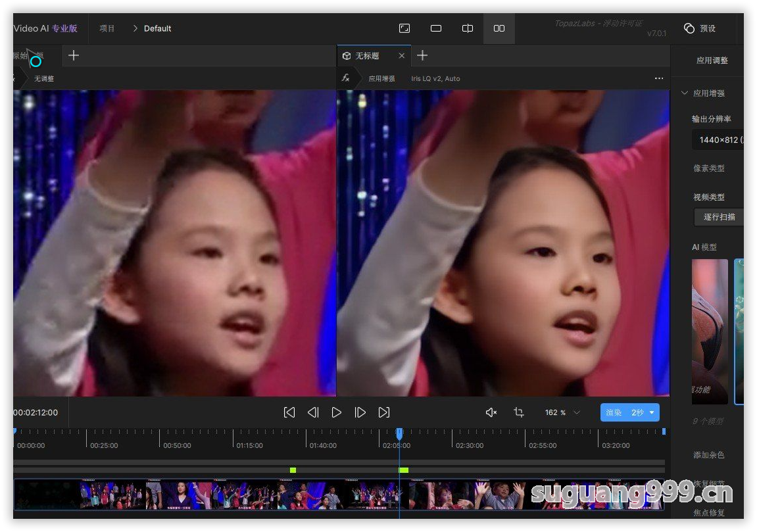Select the side-by-side view layout icon
Viewport: 757px width, 532px height.
499,28
